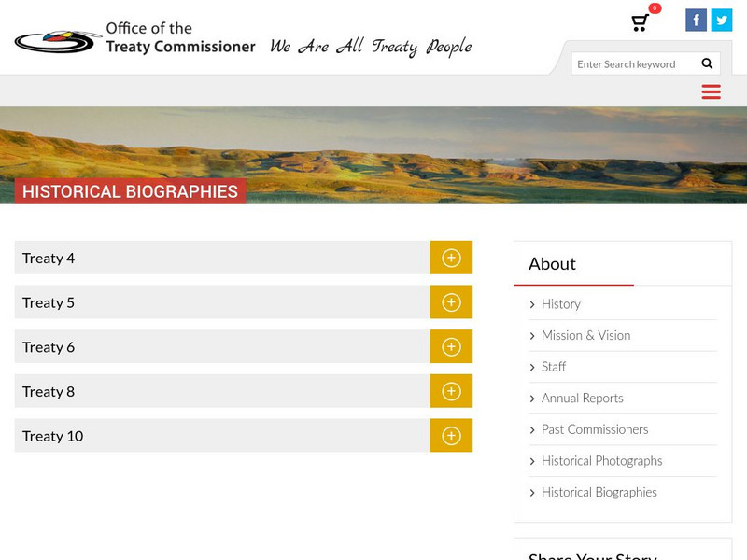Select Historical Photographs in About menu
Image resolution: width=747 pixels, height=560 pixels.
click(601, 460)
